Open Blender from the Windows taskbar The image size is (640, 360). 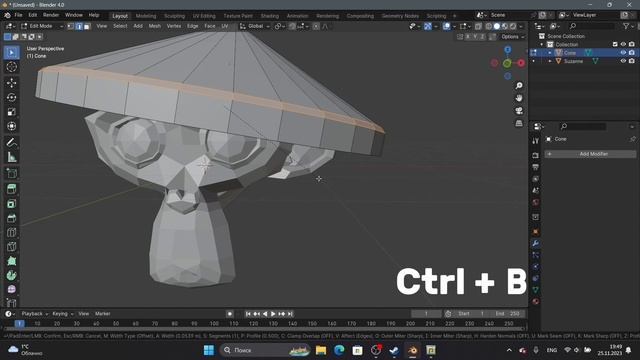coord(412,350)
